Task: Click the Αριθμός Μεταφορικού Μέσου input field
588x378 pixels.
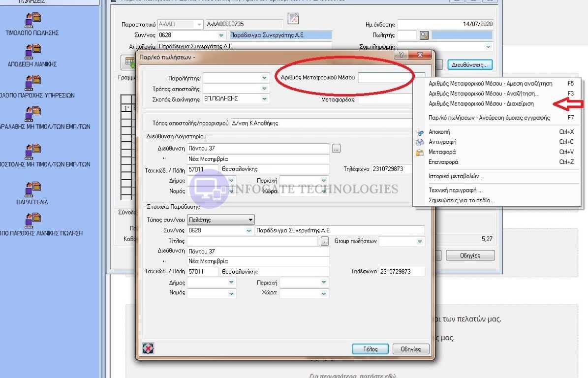Action: (384, 78)
